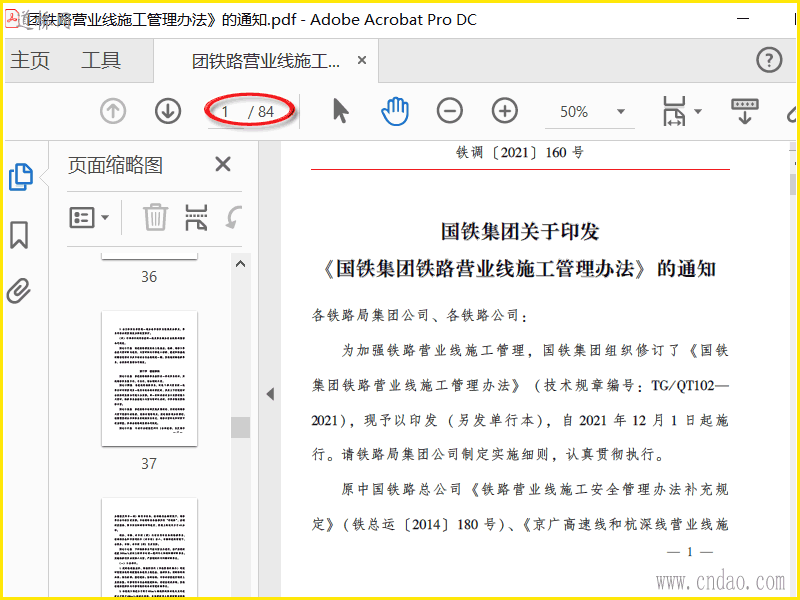Expand the page fit options arrow
Viewport: 800px width, 600px height.
pyautogui.click(x=698, y=111)
